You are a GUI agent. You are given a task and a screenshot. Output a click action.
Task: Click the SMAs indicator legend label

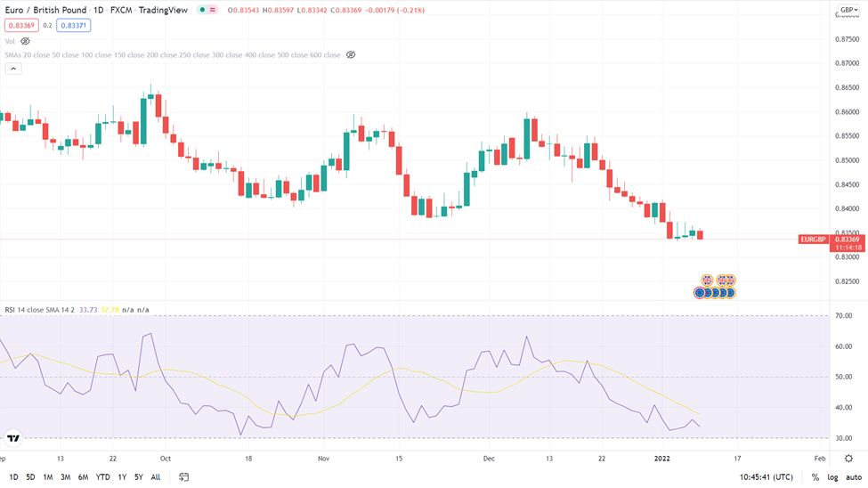(173, 55)
